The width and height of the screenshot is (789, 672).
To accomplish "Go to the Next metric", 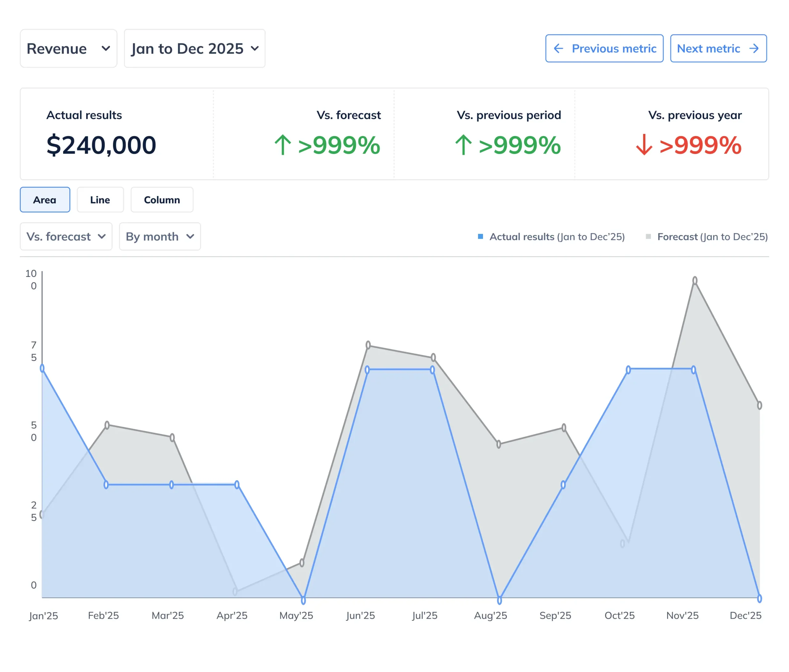I will (x=718, y=48).
